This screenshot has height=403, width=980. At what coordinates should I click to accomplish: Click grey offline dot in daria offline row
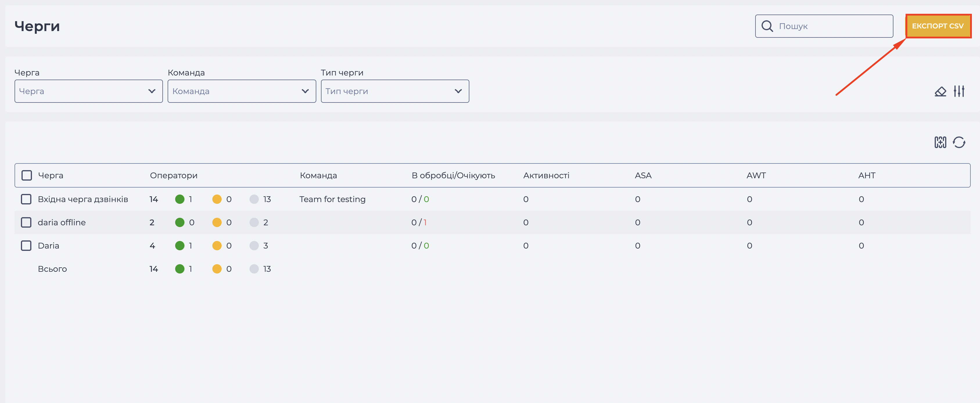(x=254, y=222)
